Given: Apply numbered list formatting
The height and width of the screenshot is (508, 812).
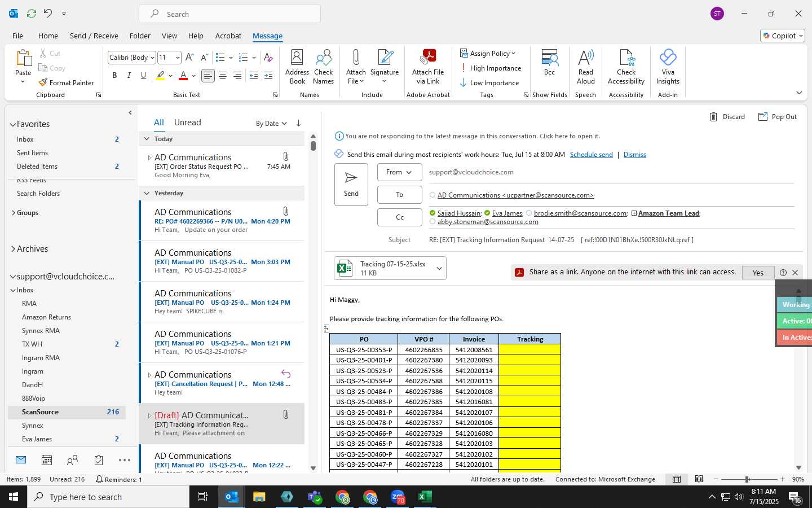Looking at the screenshot, I should point(244,58).
